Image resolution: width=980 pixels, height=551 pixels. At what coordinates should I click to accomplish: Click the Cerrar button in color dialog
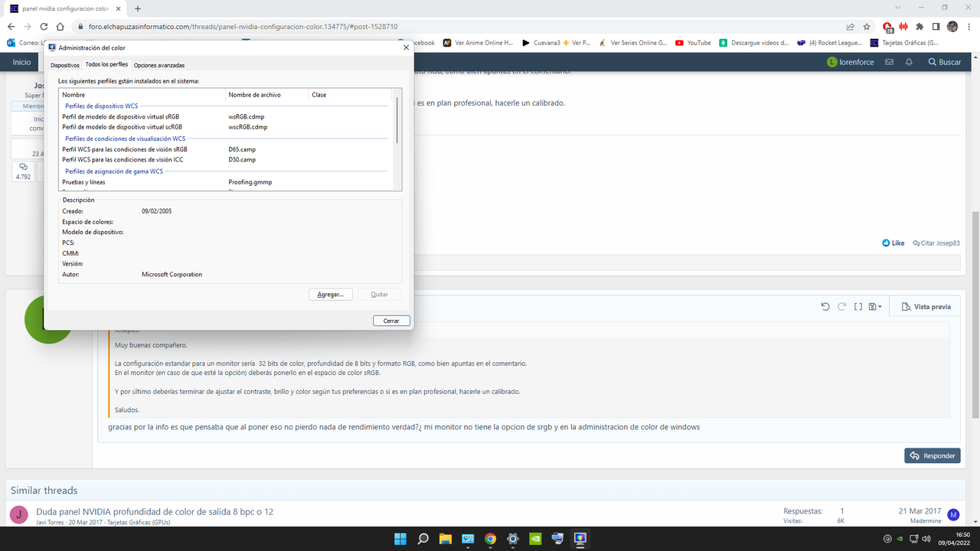(391, 321)
